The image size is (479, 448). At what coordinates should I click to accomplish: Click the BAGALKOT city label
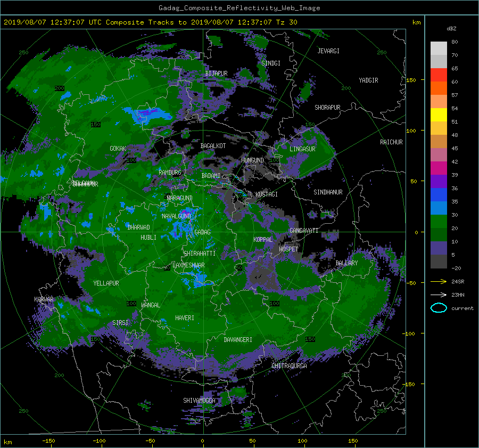213,146
